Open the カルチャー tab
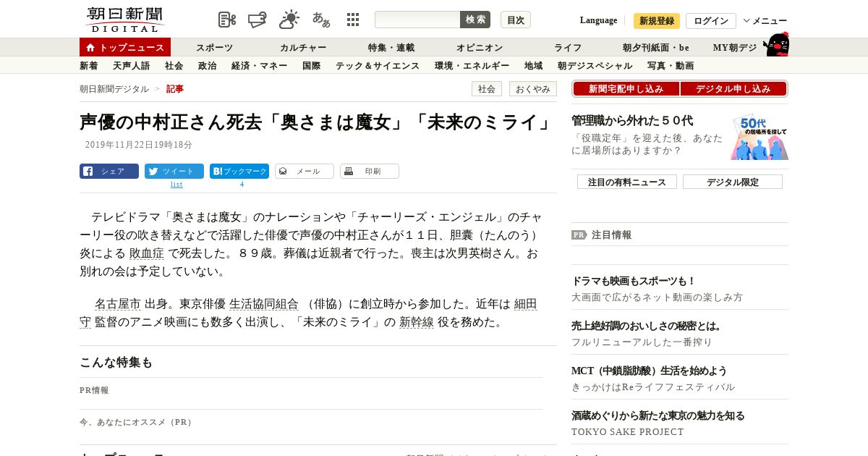Screen dimensions: 868x456 303,48
